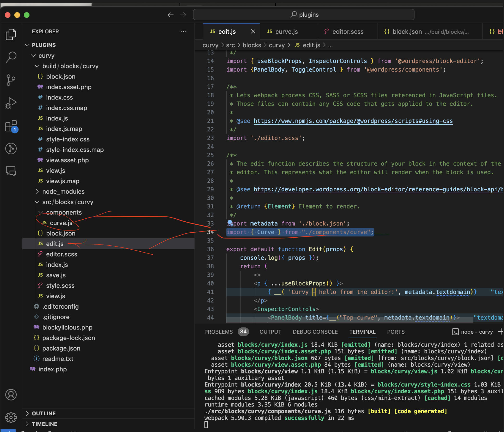The height and width of the screenshot is (432, 504).
Task: Click the src breadcrumb segment
Action: coord(230,45)
